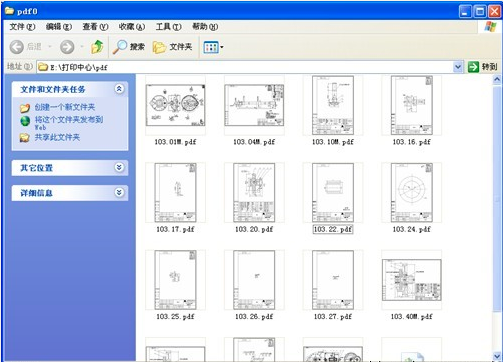Open the 编辑(E) menu
503x362 pixels.
59,27
